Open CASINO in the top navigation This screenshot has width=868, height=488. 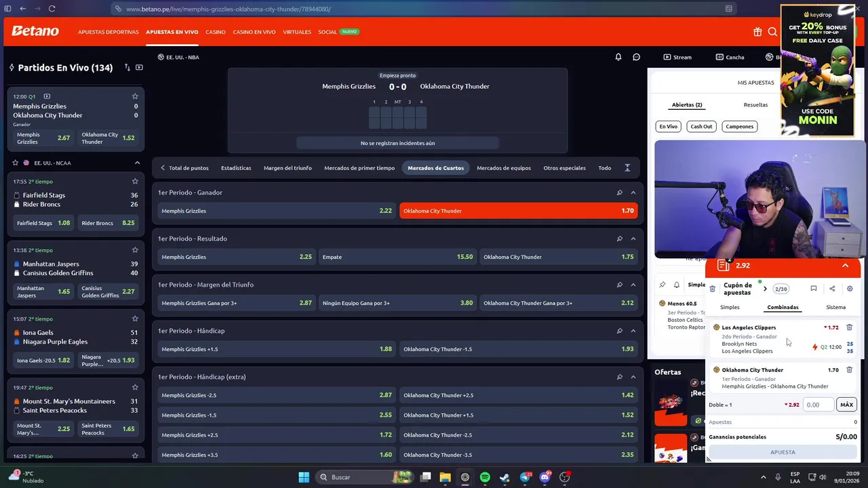[x=216, y=32]
